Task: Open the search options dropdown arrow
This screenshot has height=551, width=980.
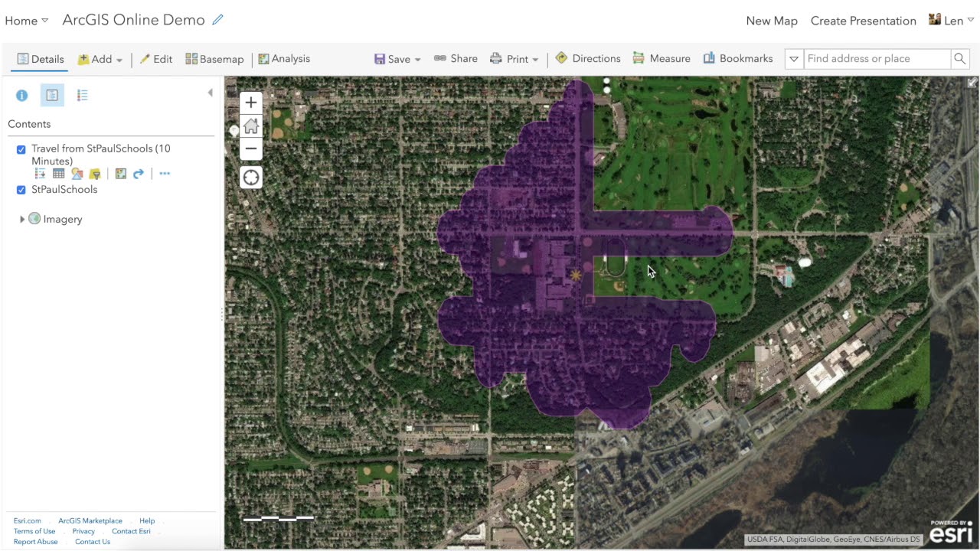Action: click(794, 59)
